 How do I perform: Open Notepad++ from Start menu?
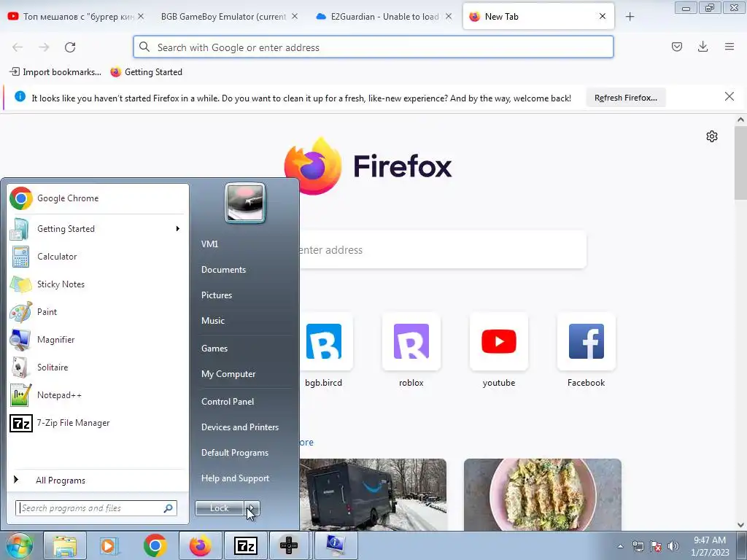click(x=97, y=395)
